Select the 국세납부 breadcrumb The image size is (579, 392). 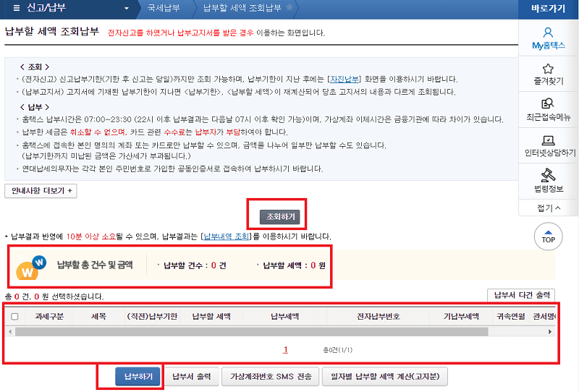pos(164,8)
